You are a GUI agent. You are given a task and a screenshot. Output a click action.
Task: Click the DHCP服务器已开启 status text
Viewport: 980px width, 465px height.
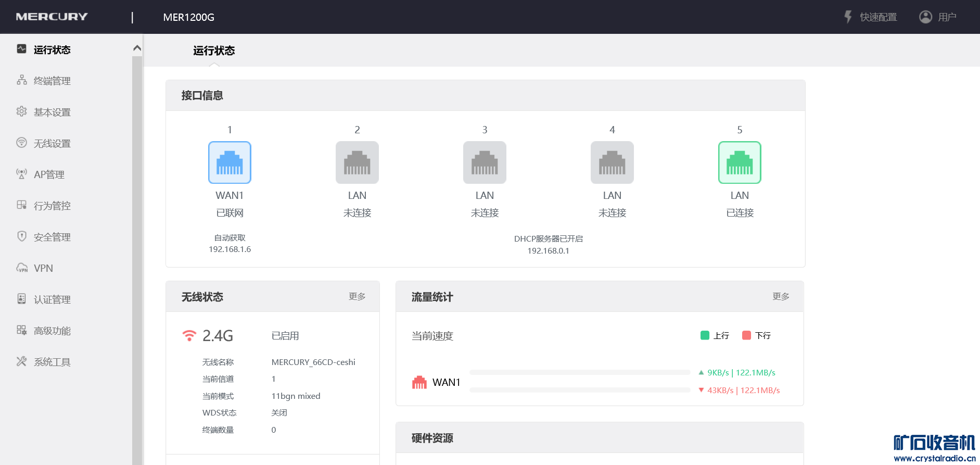click(x=549, y=239)
